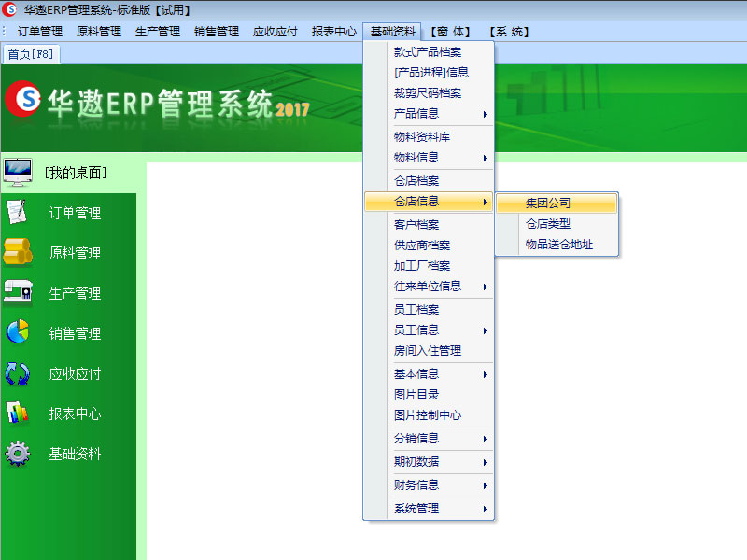The width and height of the screenshot is (747, 560).
Task: Select 房间入住管理 menu entry
Action: pos(429,351)
